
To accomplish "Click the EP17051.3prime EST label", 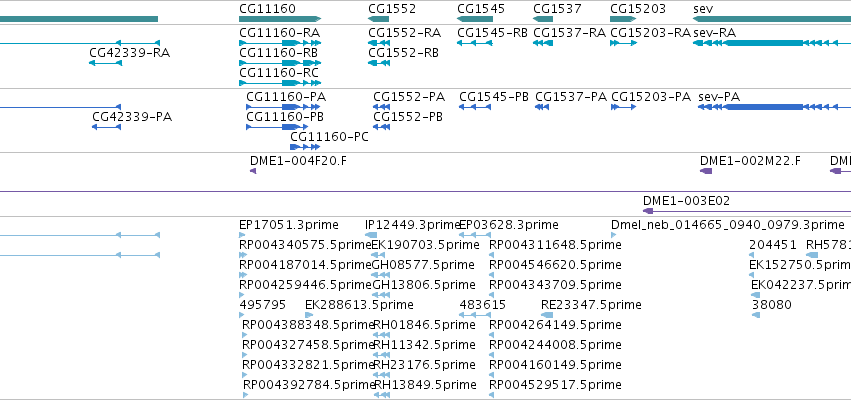I will coord(289,225).
